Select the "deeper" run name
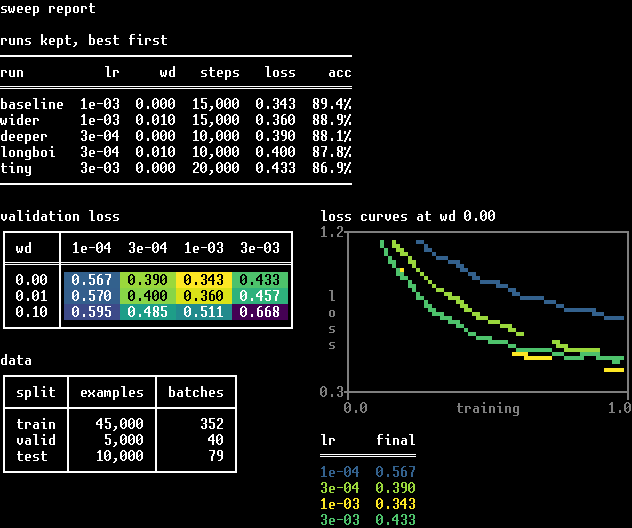This screenshot has width=632, height=528. click(24, 136)
